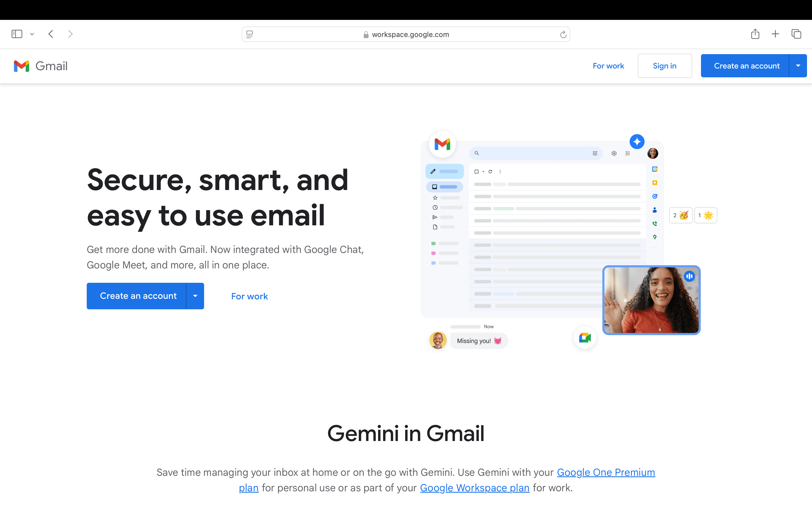Expand the Create an account dropdown arrow in the header
Viewport: 812px width, 528px height.
coord(798,65)
